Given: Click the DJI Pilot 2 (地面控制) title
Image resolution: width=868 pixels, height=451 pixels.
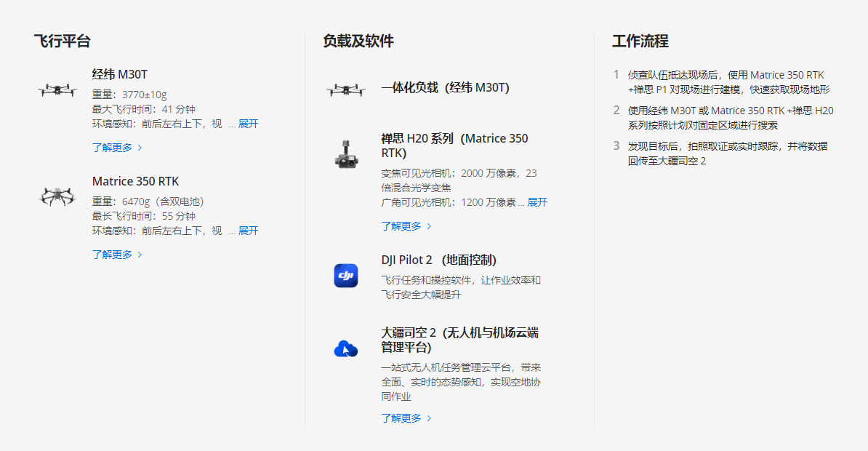Looking at the screenshot, I should 439,260.
